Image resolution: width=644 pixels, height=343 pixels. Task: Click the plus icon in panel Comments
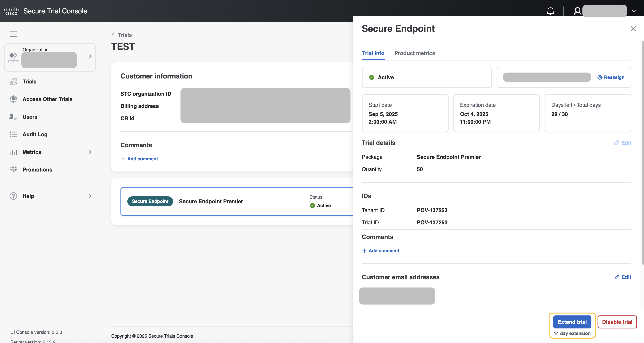coord(364,251)
